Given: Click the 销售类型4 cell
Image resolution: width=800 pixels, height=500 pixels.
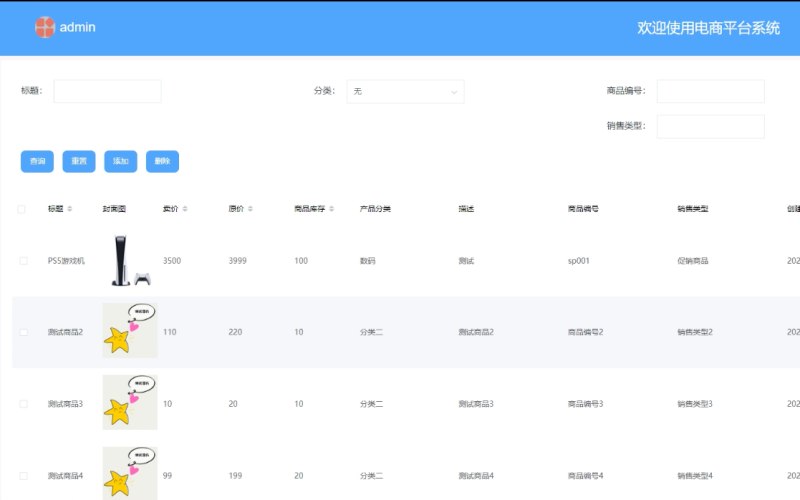Looking at the screenshot, I should pos(695,476).
